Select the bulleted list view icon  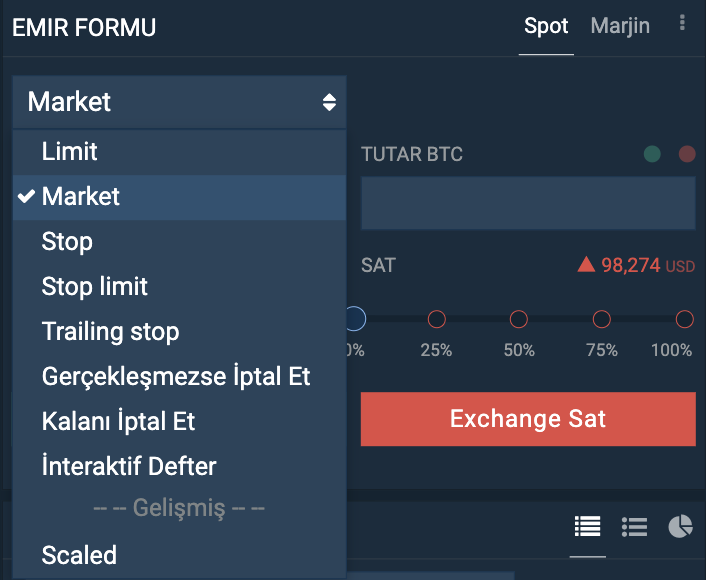634,526
